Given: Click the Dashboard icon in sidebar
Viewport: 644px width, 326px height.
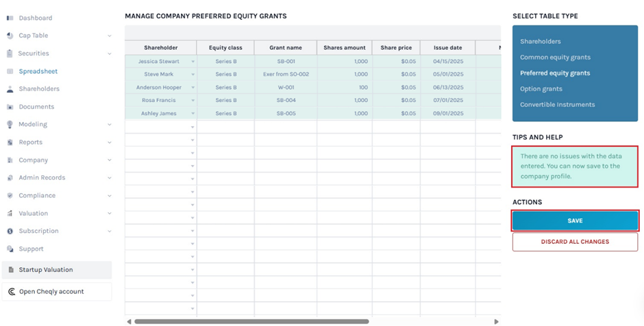Looking at the screenshot, I should coord(10,18).
